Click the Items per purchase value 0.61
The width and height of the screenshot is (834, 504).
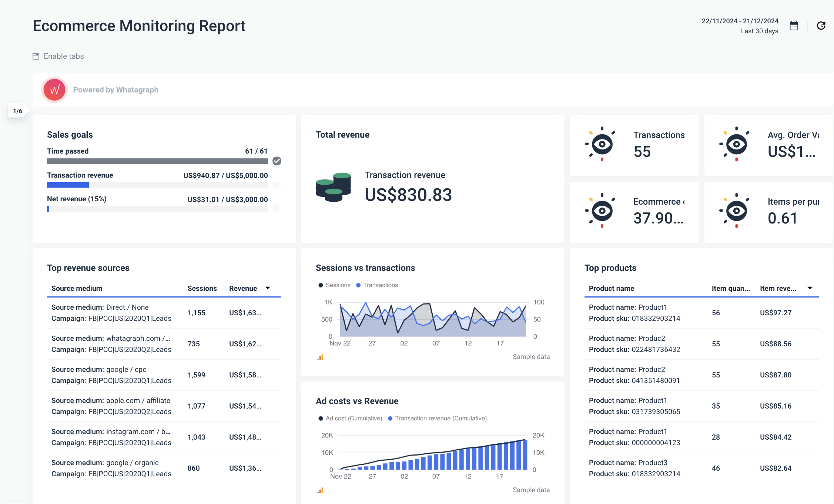pyautogui.click(x=783, y=218)
